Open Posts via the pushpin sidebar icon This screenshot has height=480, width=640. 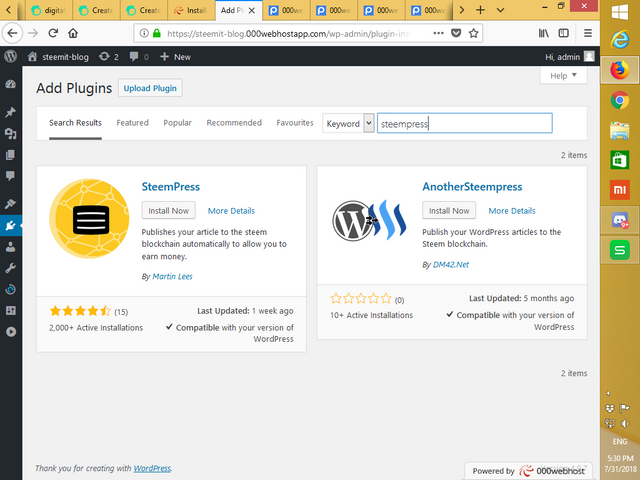pyautogui.click(x=11, y=112)
